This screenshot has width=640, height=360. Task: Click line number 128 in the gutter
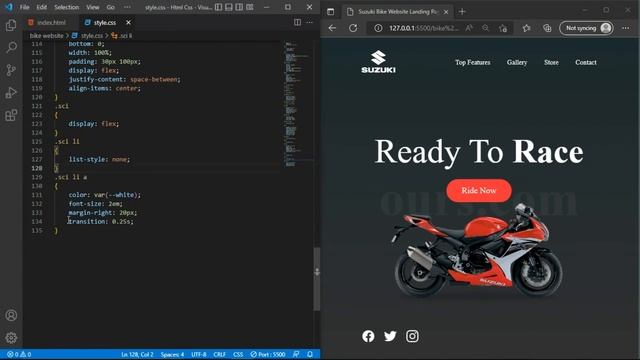pos(37,168)
